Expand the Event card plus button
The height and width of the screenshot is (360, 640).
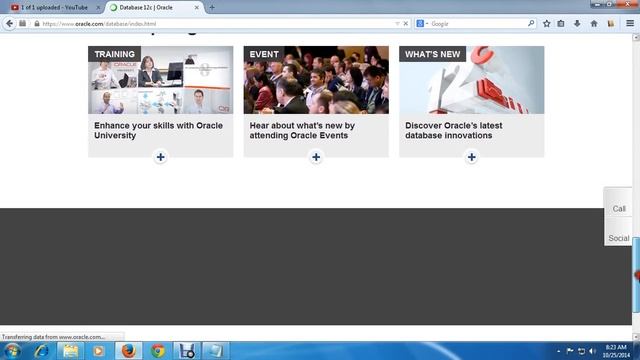click(x=316, y=157)
